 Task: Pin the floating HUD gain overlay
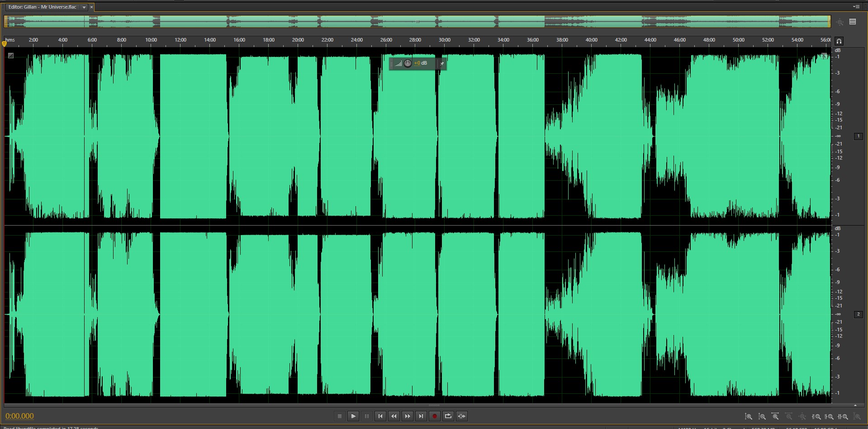click(x=442, y=64)
